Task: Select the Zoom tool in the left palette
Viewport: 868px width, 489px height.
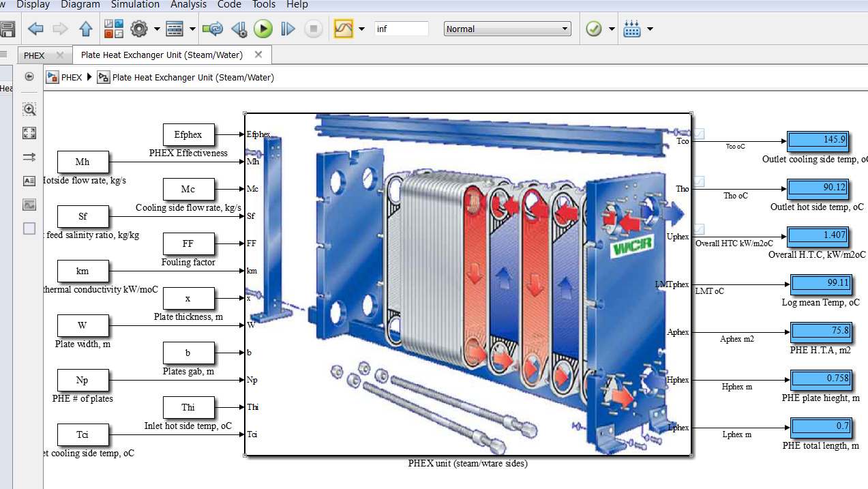Action: (29, 109)
